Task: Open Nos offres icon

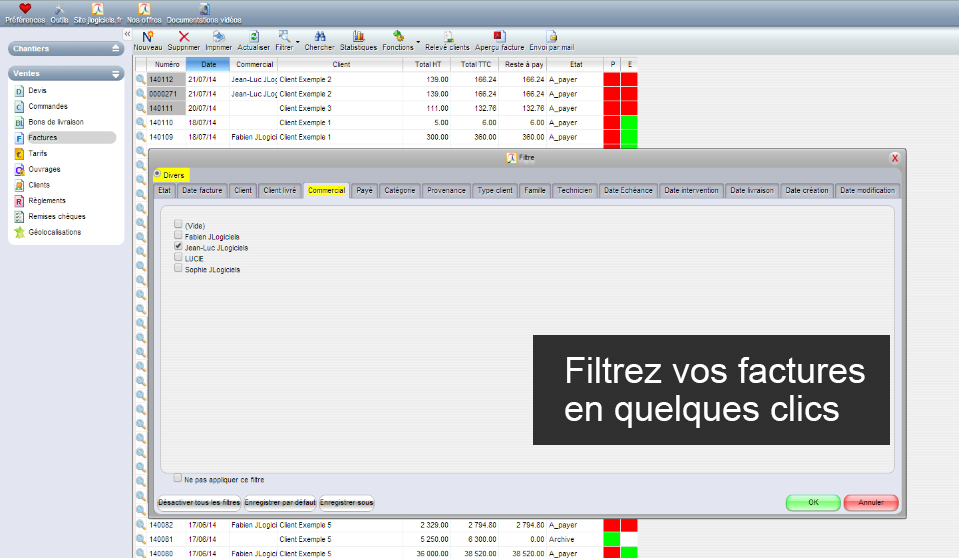Action: tap(144, 9)
